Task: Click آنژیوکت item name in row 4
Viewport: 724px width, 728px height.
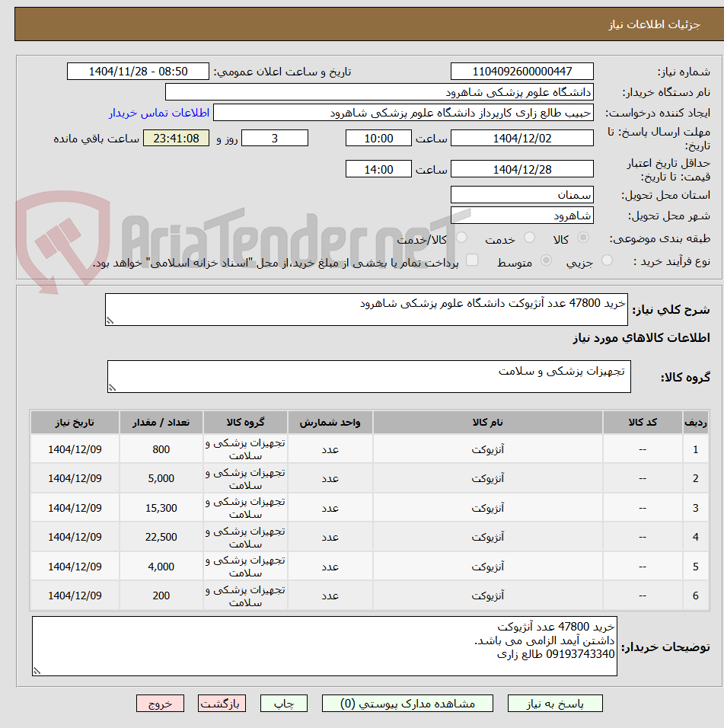Action: 487,537
